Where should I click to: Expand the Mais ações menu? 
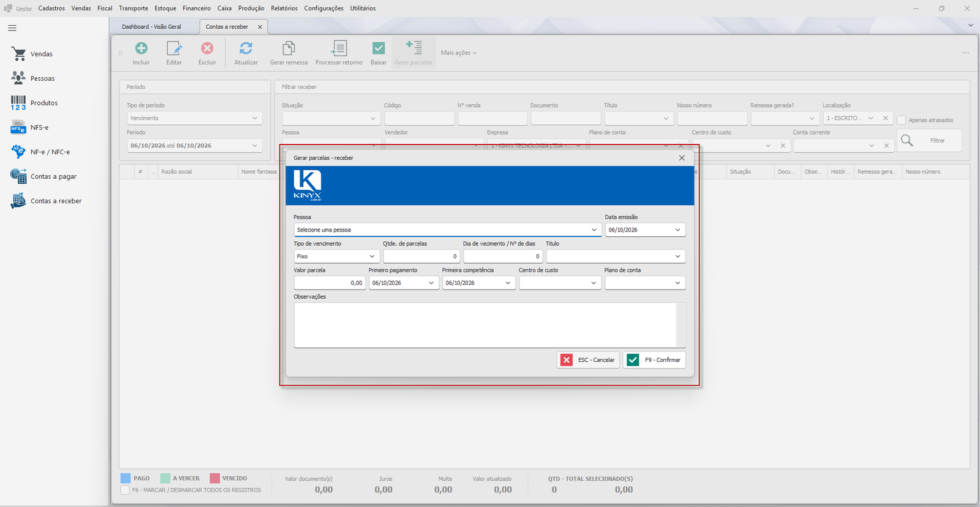coord(458,53)
